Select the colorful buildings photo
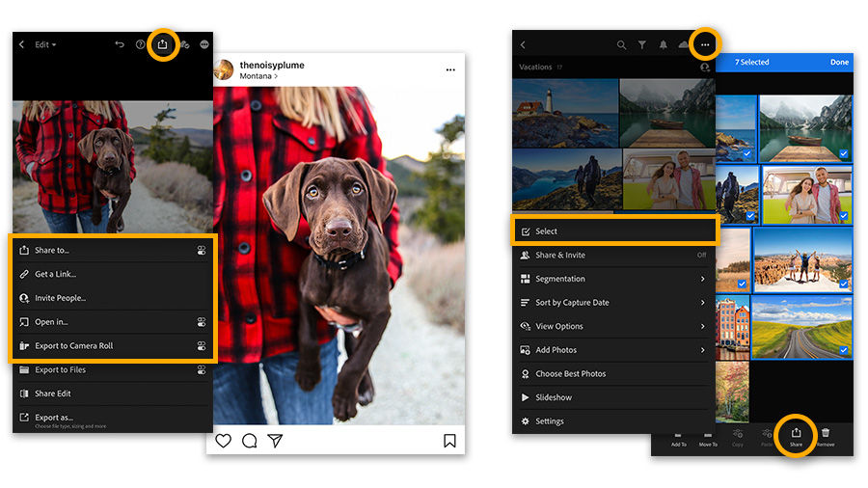Viewport: 868px width, 488px height. point(732,328)
